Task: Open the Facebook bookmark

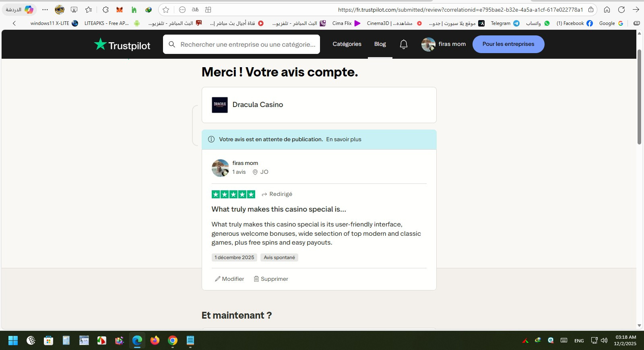Action: [574, 23]
